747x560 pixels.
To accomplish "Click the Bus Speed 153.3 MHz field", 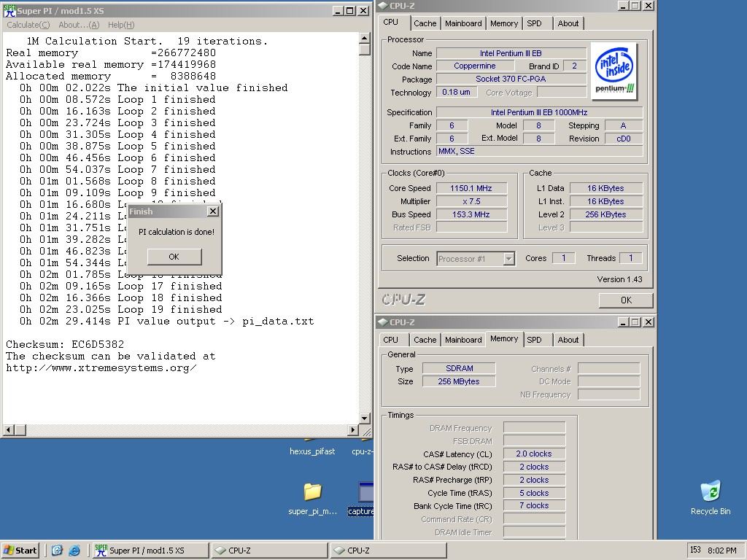I will [471, 214].
